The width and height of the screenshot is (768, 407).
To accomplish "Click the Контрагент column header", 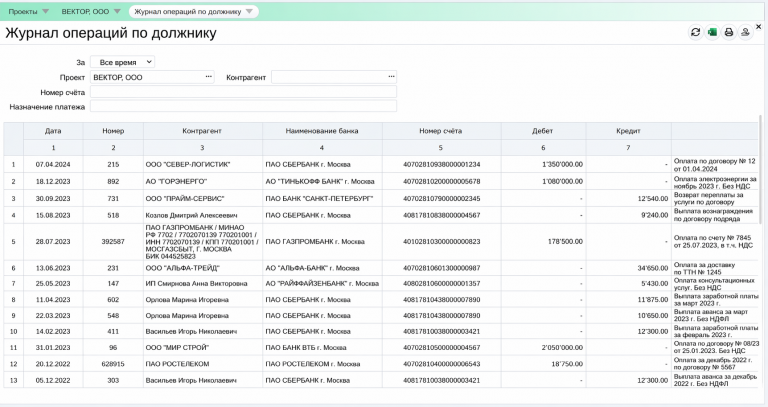I will pos(202,131).
